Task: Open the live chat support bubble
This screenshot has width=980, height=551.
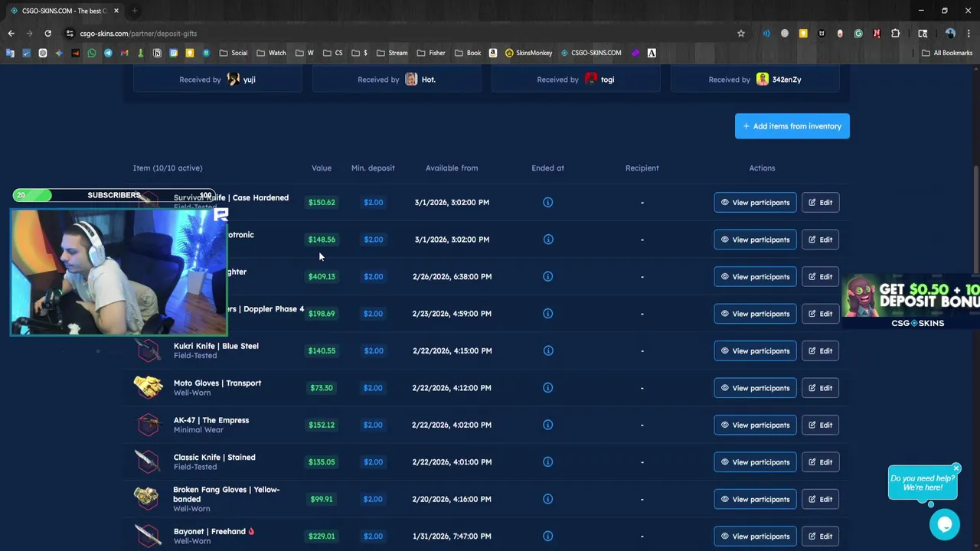Action: click(x=944, y=524)
